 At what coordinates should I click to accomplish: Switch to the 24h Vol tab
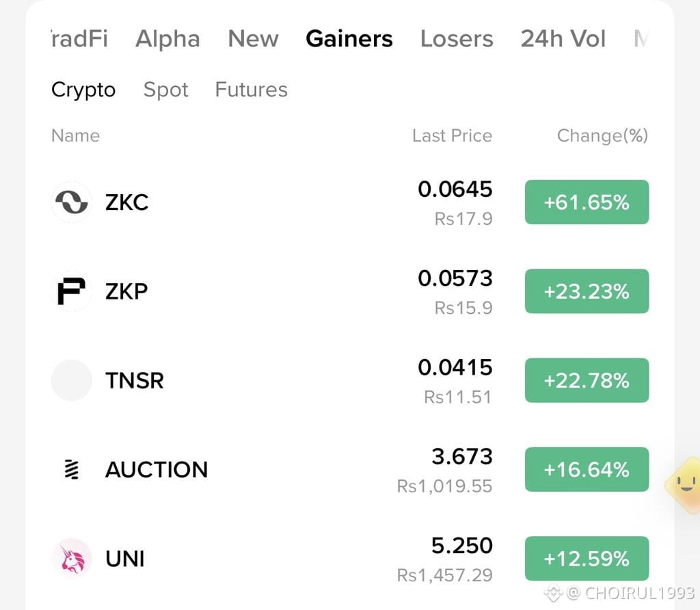(563, 38)
